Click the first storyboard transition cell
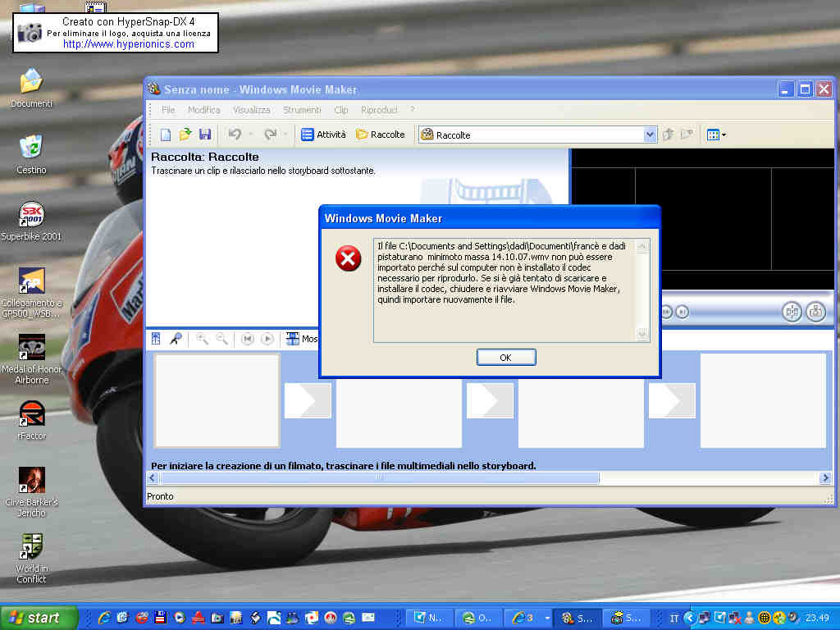The height and width of the screenshot is (630, 840). click(308, 400)
